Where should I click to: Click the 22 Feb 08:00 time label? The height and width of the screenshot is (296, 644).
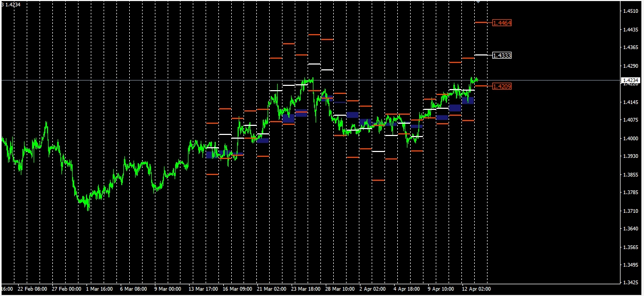pyautogui.click(x=32, y=289)
